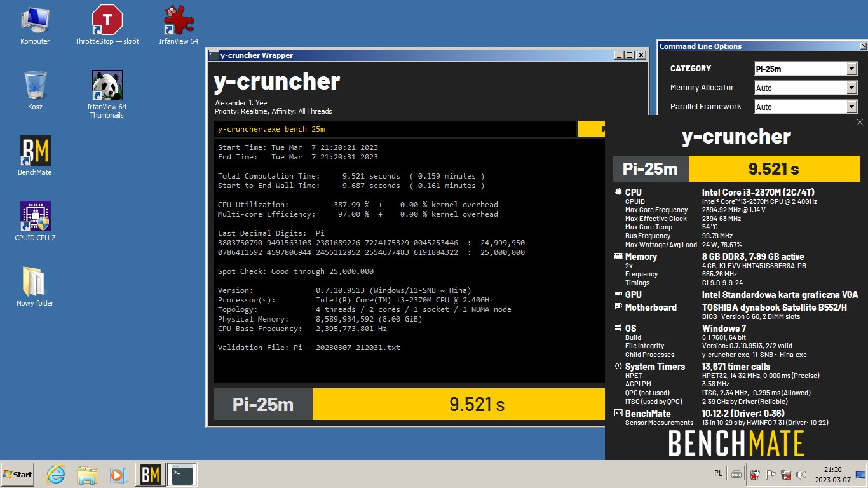Open the Nowy folder on desktop
This screenshot has height=488, width=868.
click(x=35, y=286)
